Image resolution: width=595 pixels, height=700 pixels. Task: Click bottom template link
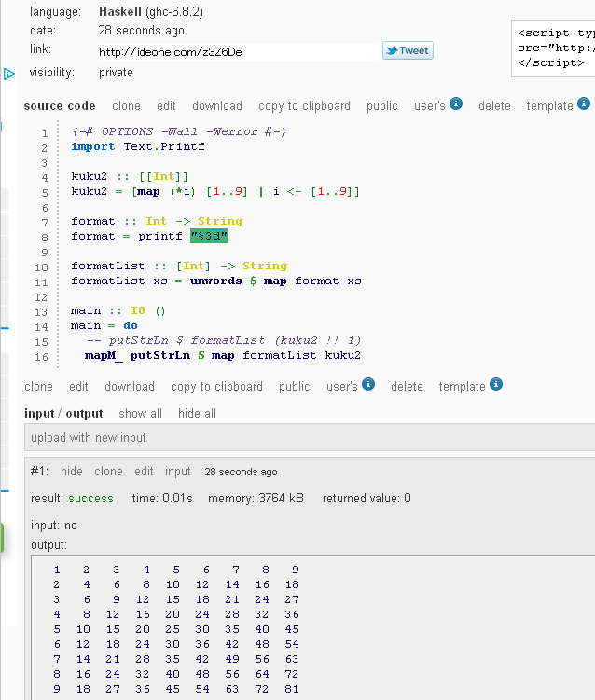coord(462,387)
